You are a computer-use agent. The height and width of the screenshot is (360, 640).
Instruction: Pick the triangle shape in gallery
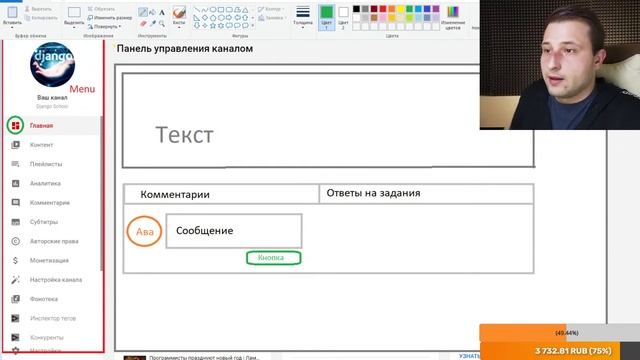245,10
